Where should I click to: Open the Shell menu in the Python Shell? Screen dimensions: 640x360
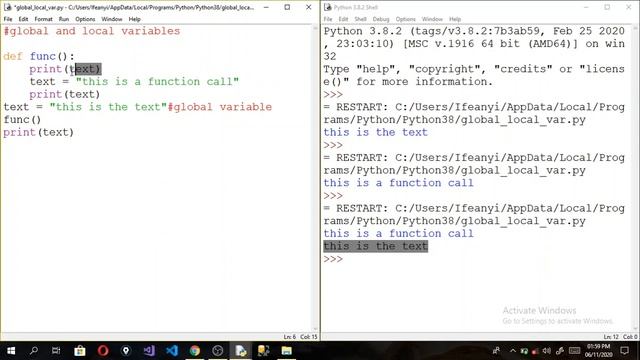coord(360,19)
